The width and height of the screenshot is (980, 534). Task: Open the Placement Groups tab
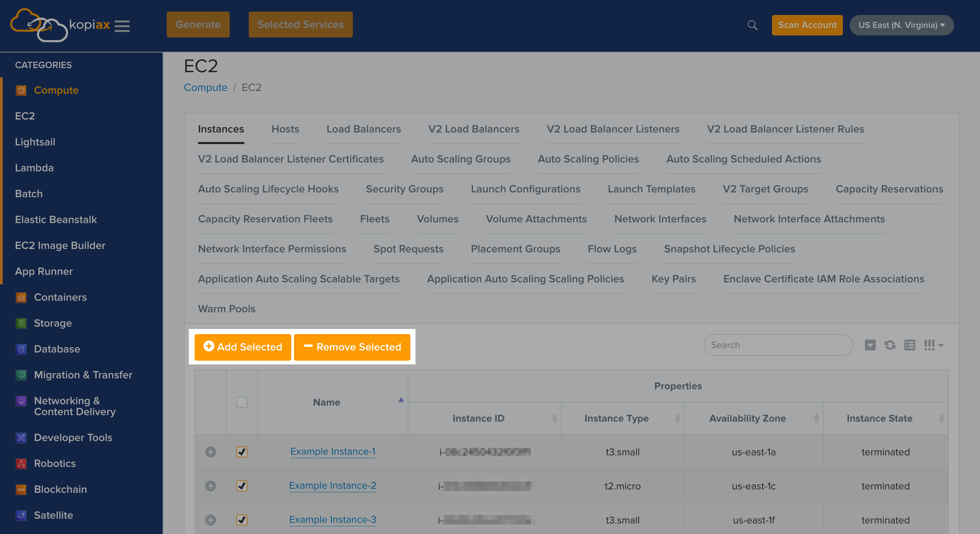[515, 249]
